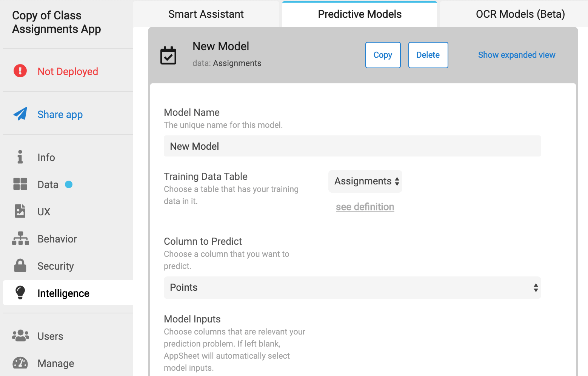Viewport: 588px width, 376px height.
Task: Expand the Column to Predict Points dropdown
Action: point(352,288)
